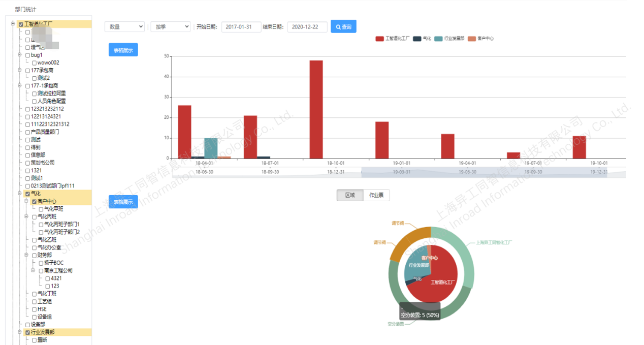Viewport: 644px width, 345px height.
Task: Collapse the 南京工程公司 tree node icon
Action: pos(33,270)
